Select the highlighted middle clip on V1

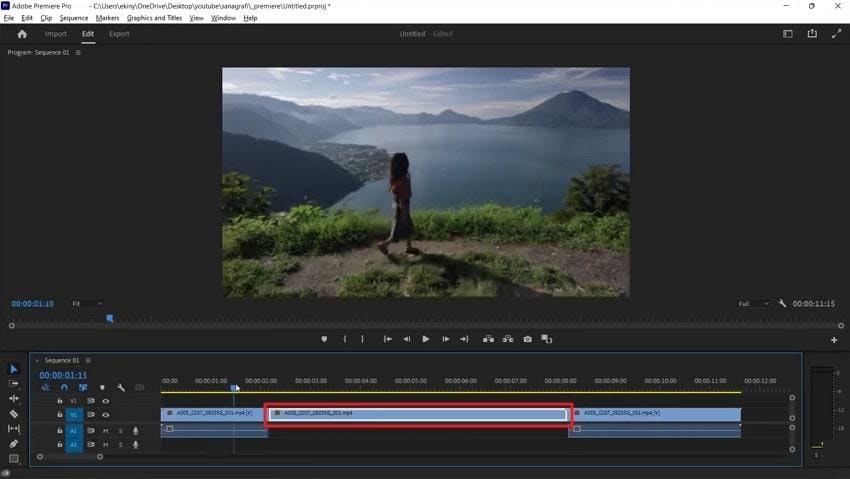(x=418, y=415)
